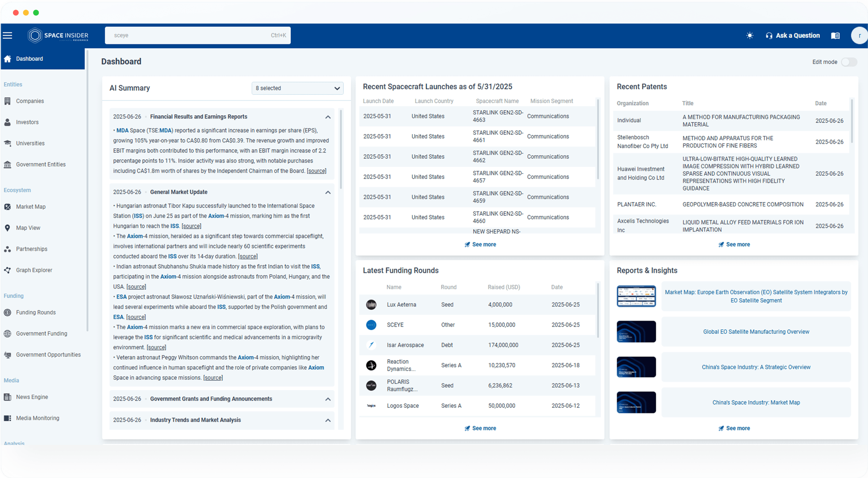Screen dimensions: 868x478
Task: Open the hamburger menu icon
Action: pos(8,35)
